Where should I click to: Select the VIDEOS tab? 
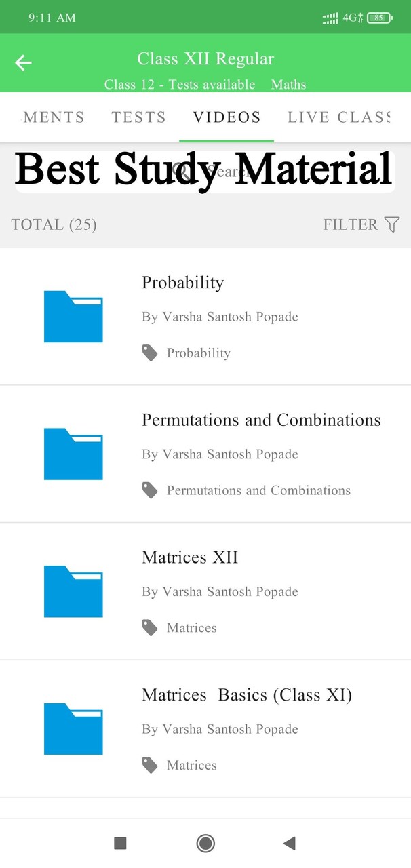pyautogui.click(x=226, y=117)
